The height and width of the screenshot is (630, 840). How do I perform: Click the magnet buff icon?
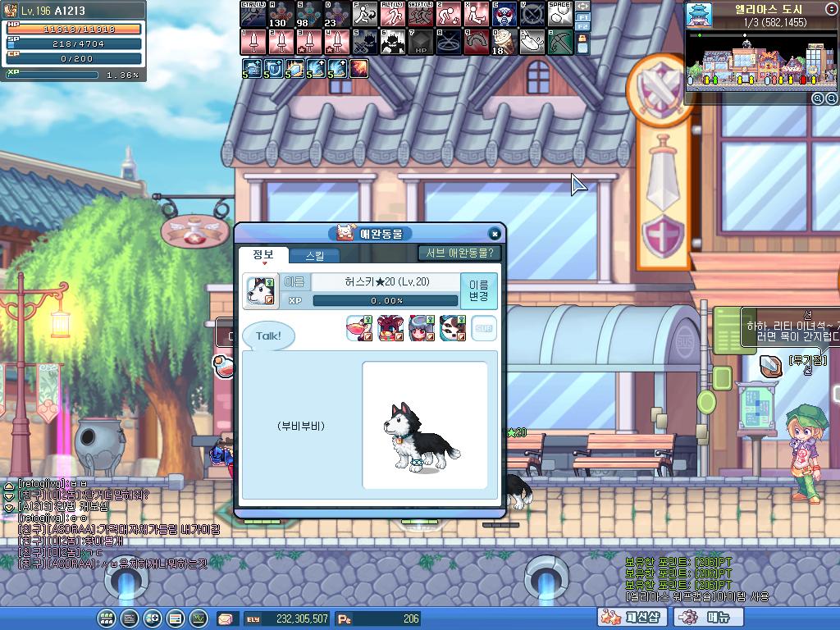(x=273, y=69)
